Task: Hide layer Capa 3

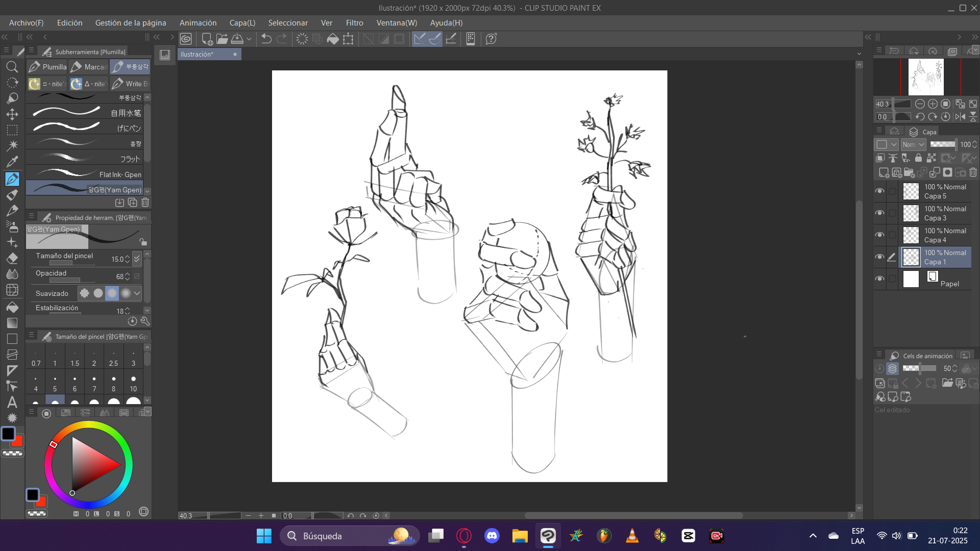Action: 879,213
